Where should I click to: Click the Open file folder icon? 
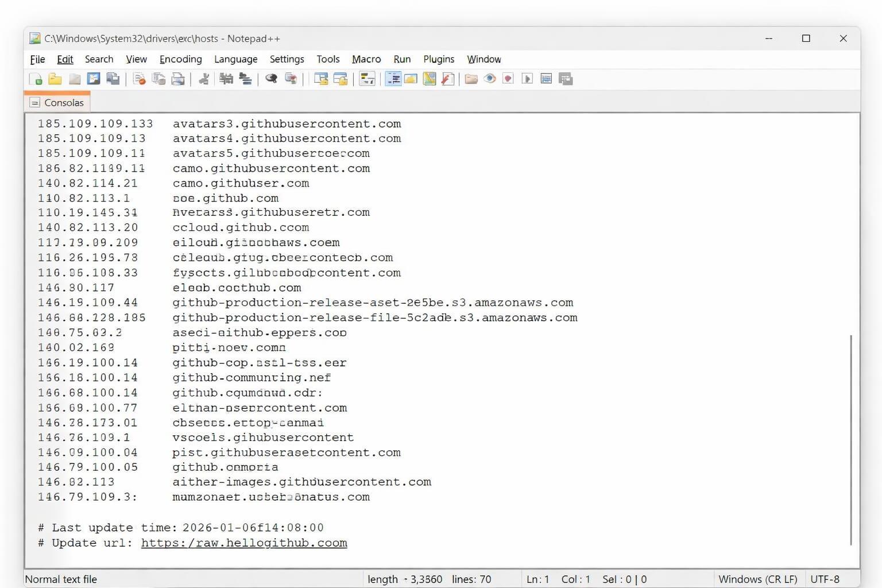tap(55, 79)
